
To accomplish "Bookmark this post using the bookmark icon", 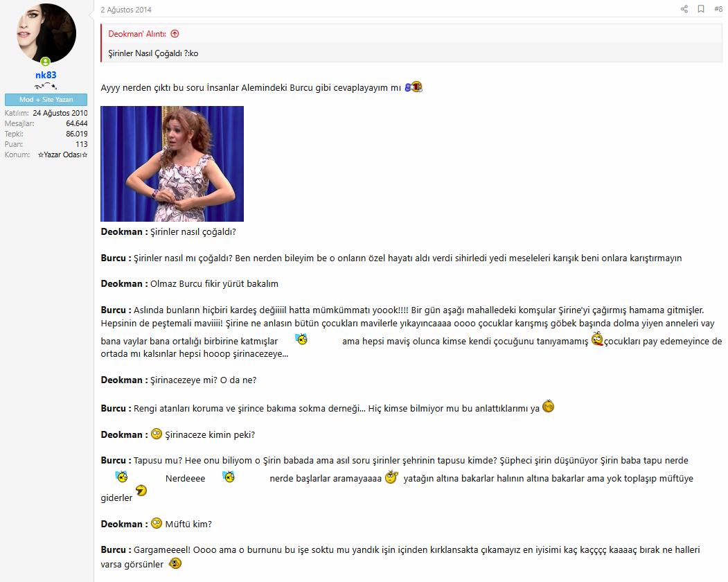I will pyautogui.click(x=701, y=9).
